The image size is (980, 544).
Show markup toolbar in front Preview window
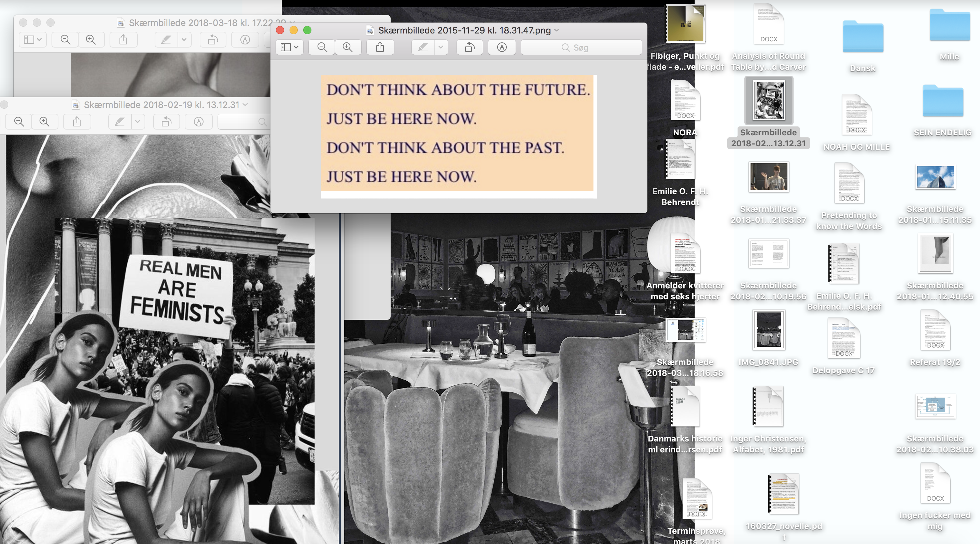502,47
